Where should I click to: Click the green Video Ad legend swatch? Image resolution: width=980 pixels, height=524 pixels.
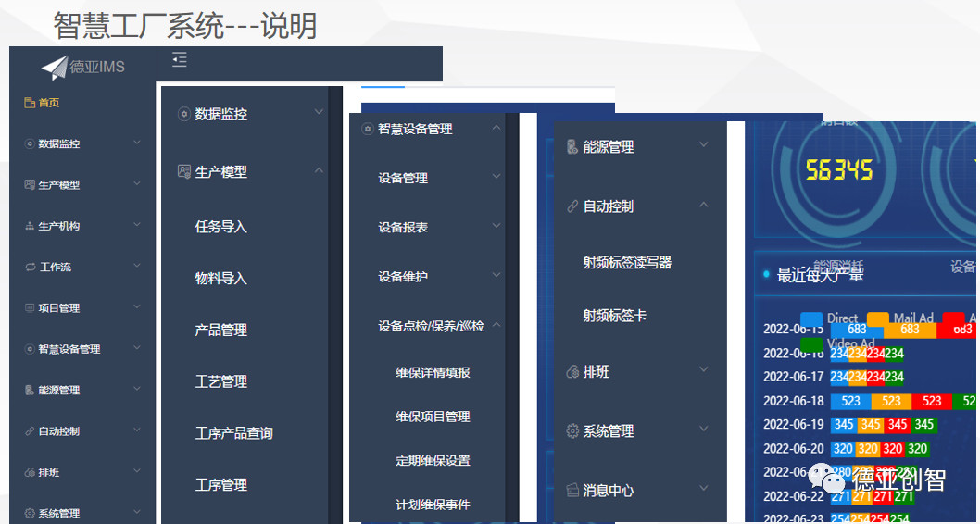811,343
